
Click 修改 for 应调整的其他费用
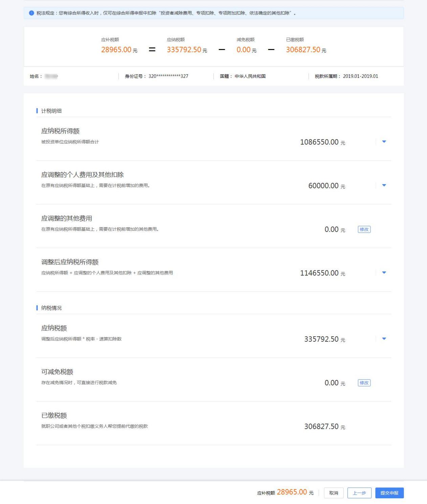tap(364, 230)
